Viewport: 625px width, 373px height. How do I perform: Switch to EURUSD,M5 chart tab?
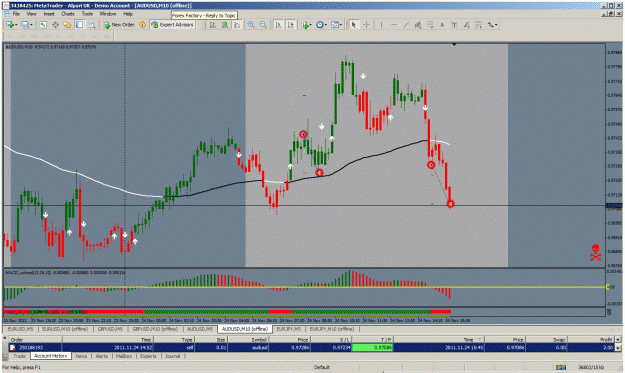pyautogui.click(x=20, y=329)
